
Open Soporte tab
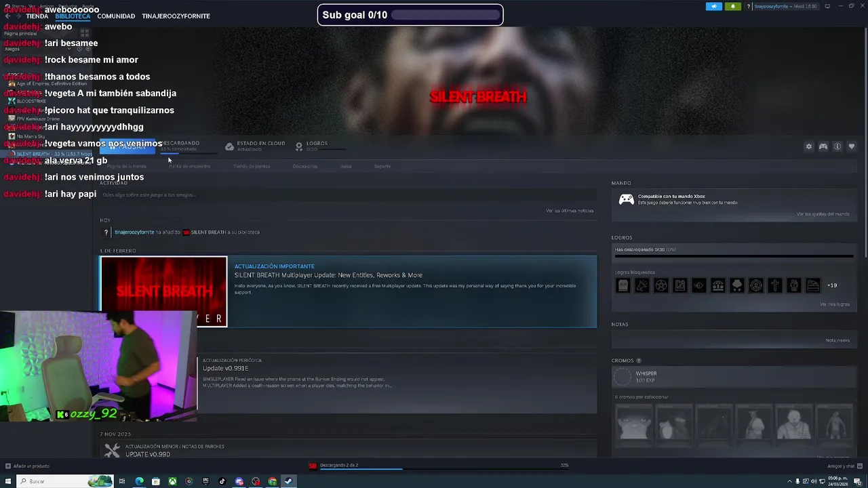[382, 166]
